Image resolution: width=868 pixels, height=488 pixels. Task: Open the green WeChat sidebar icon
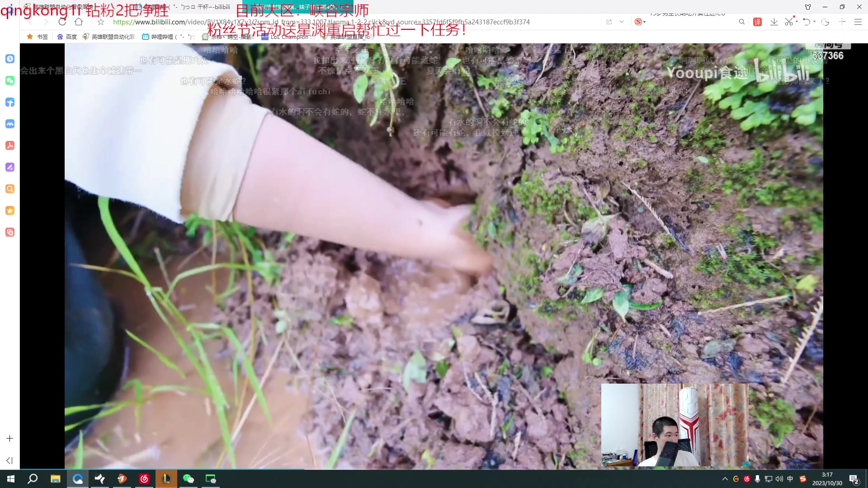pyautogui.click(x=10, y=80)
